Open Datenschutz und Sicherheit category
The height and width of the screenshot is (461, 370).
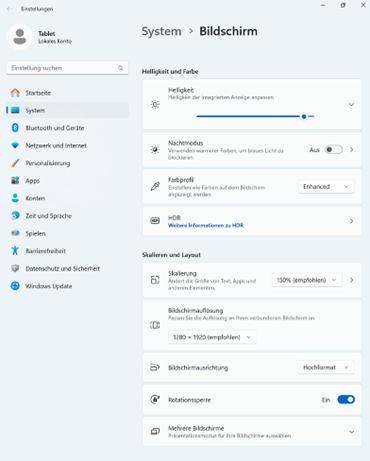pyautogui.click(x=68, y=268)
